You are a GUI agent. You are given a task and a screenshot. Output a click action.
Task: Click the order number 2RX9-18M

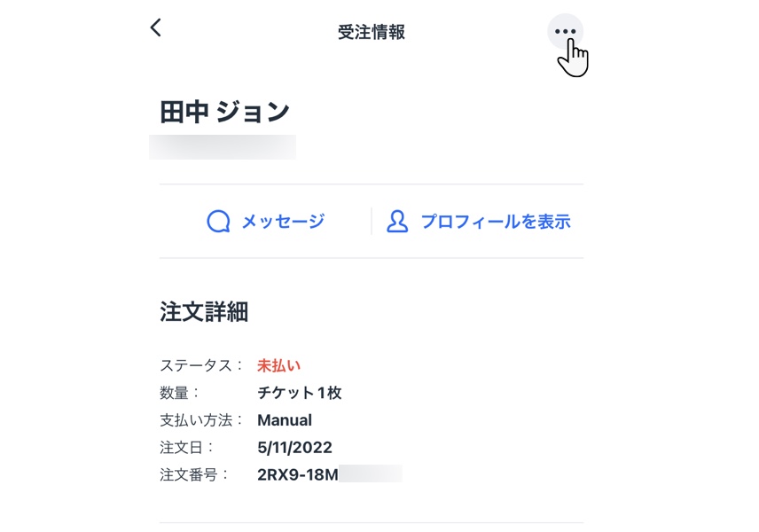click(x=298, y=474)
